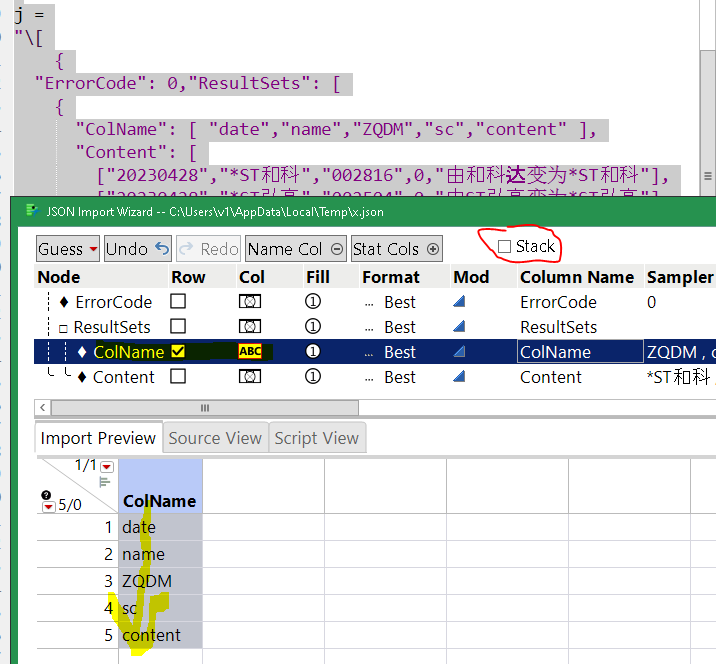The image size is (716, 664).
Task: Click the Name Col button
Action: [x=295, y=249]
